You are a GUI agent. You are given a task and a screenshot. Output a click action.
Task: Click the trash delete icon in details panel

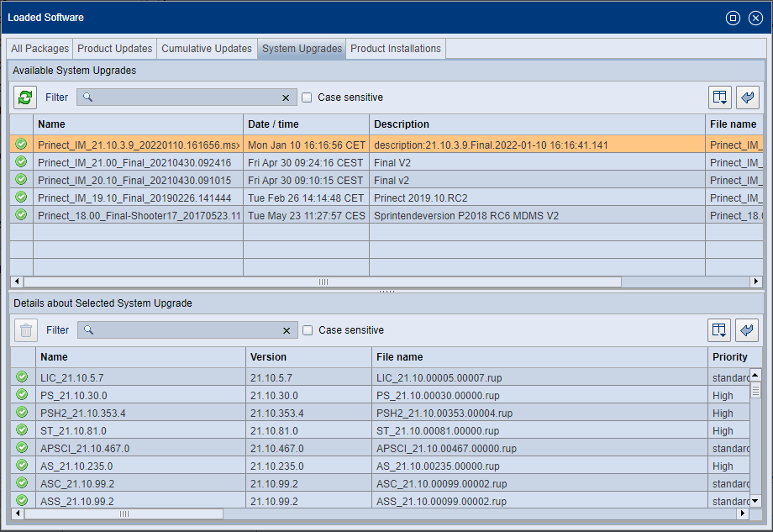(x=26, y=330)
